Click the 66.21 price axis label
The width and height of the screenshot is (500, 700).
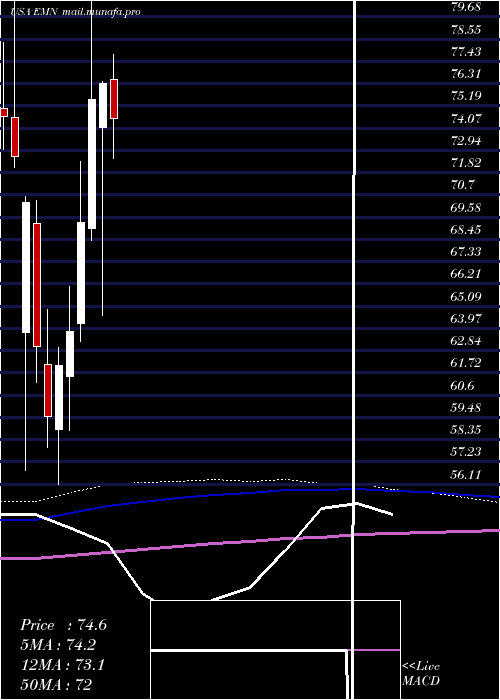[467, 274]
